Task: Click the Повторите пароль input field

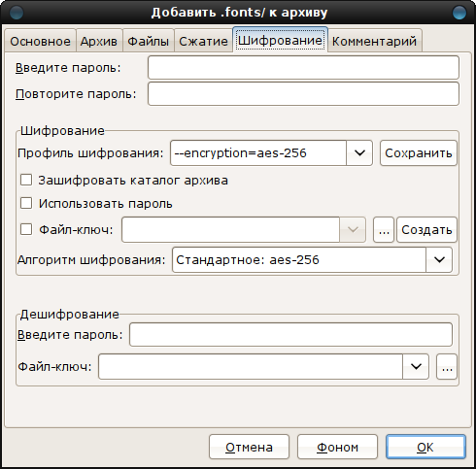Action: [303, 94]
